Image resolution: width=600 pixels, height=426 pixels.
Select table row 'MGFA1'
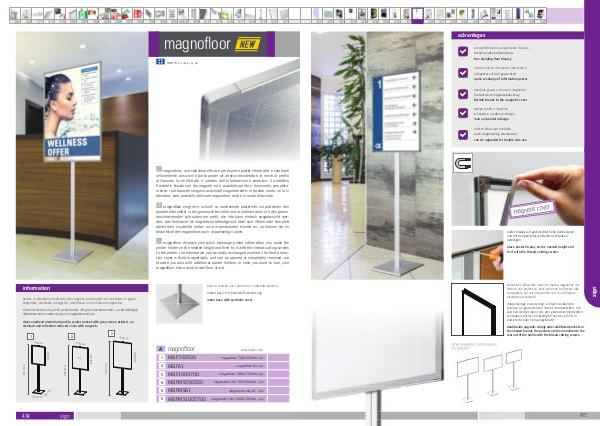pyautogui.click(x=223, y=366)
